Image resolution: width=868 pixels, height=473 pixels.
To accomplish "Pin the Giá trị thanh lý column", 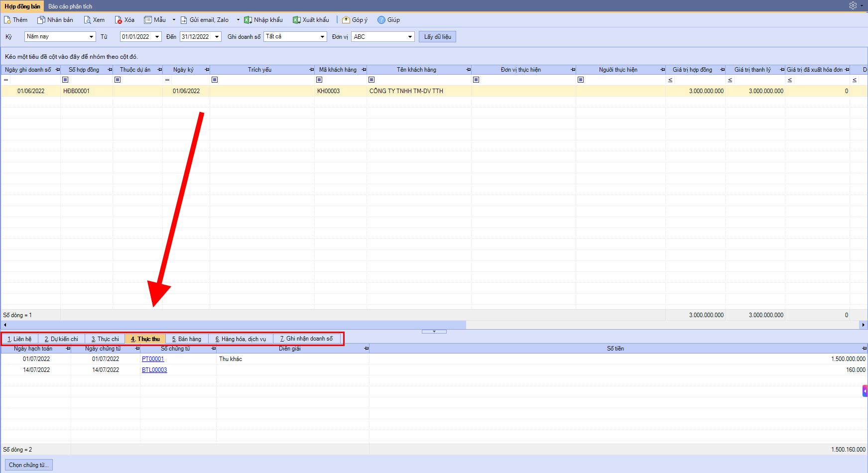I will pyautogui.click(x=782, y=70).
